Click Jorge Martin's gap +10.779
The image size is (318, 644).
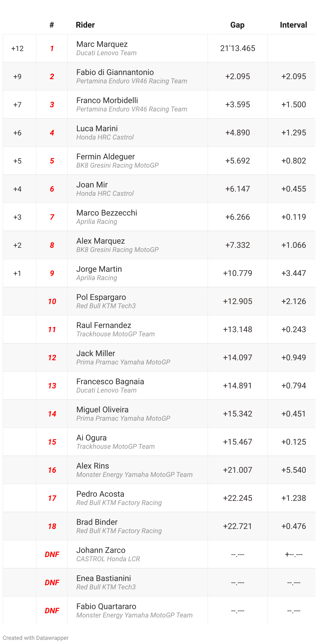[237, 273]
